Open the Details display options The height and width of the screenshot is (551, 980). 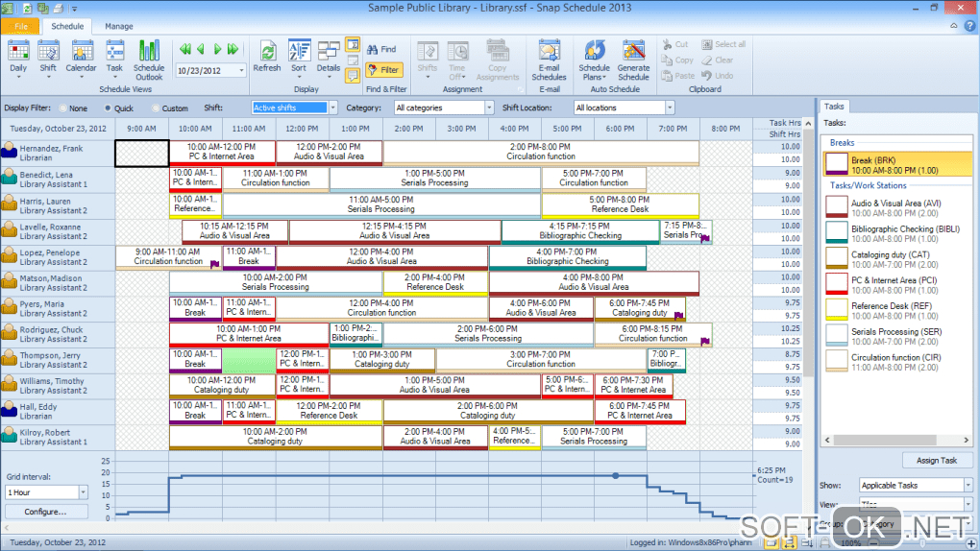coord(329,58)
